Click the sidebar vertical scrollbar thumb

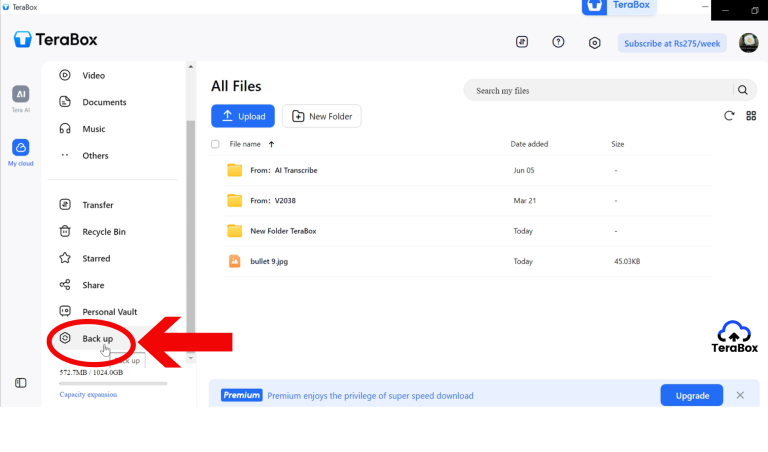[191, 235]
